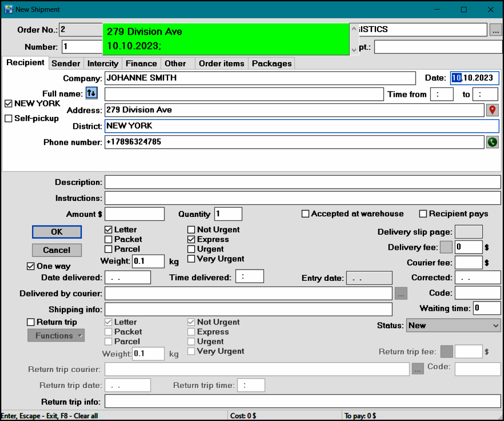The height and width of the screenshot is (421, 504).
Task: Open client browse button next to LOGISTICS field
Action: coord(496,30)
